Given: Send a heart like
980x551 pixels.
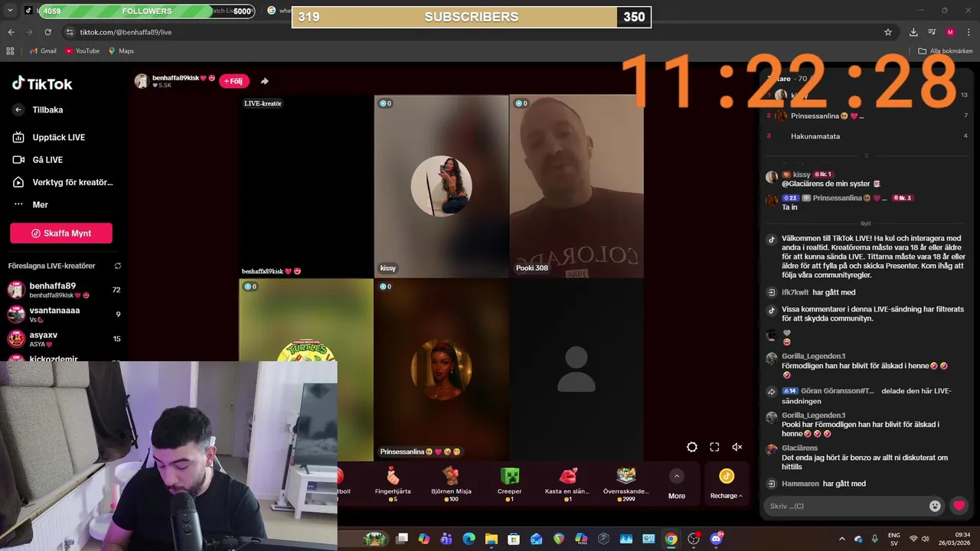Looking at the screenshot, I should click(x=959, y=505).
